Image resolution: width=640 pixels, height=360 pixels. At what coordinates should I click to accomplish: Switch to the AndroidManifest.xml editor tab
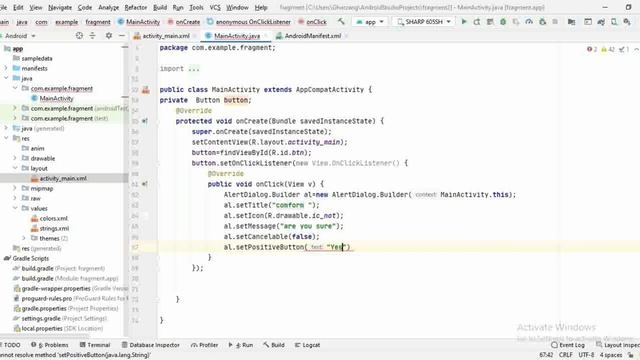313,36
